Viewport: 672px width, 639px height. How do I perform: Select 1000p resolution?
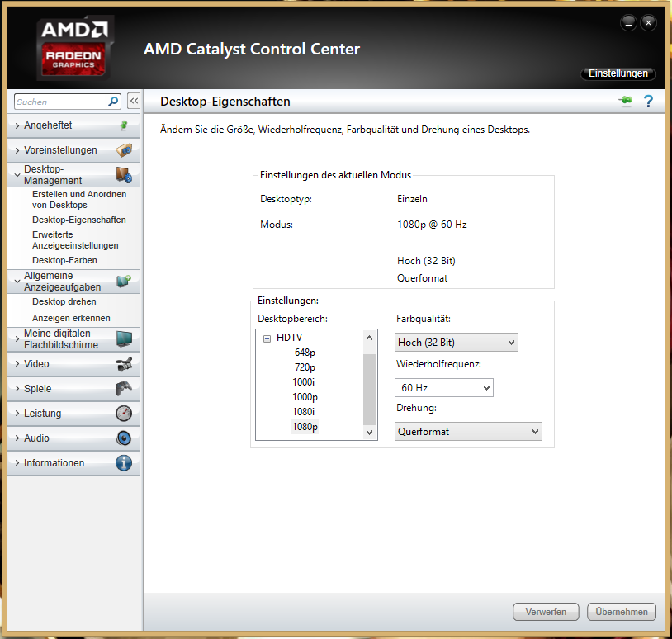(305, 397)
